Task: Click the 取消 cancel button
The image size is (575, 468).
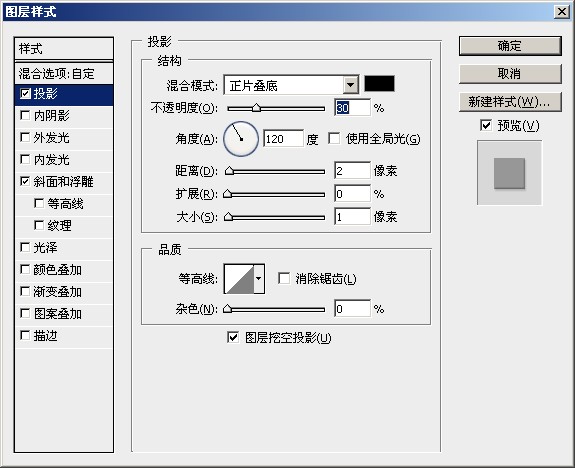Action: [510, 74]
